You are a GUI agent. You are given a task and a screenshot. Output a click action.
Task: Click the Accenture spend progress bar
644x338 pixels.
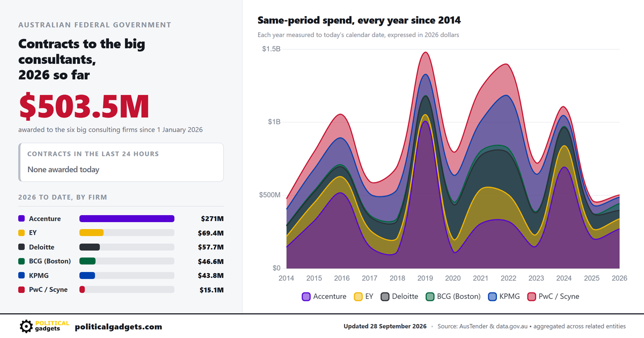click(127, 219)
